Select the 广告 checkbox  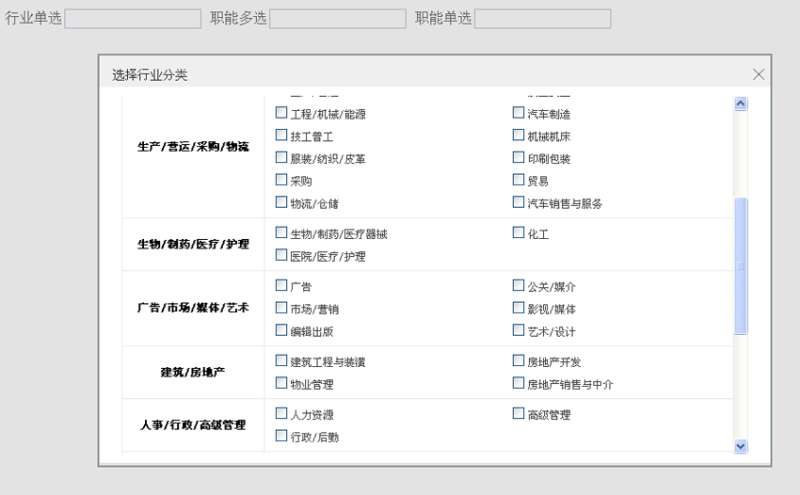tap(281, 286)
